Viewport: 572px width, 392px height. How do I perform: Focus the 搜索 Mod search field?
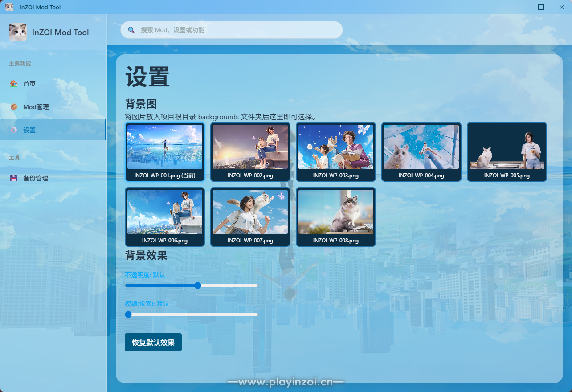point(236,30)
